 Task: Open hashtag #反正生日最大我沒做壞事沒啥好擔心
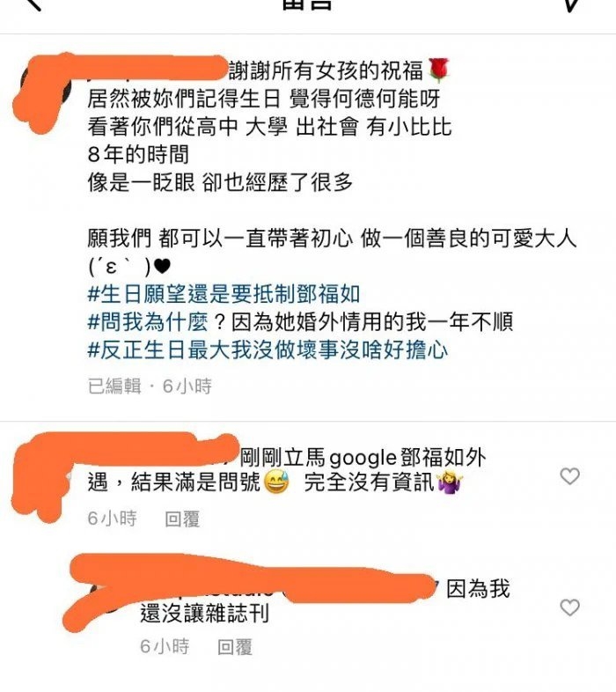[268, 350]
